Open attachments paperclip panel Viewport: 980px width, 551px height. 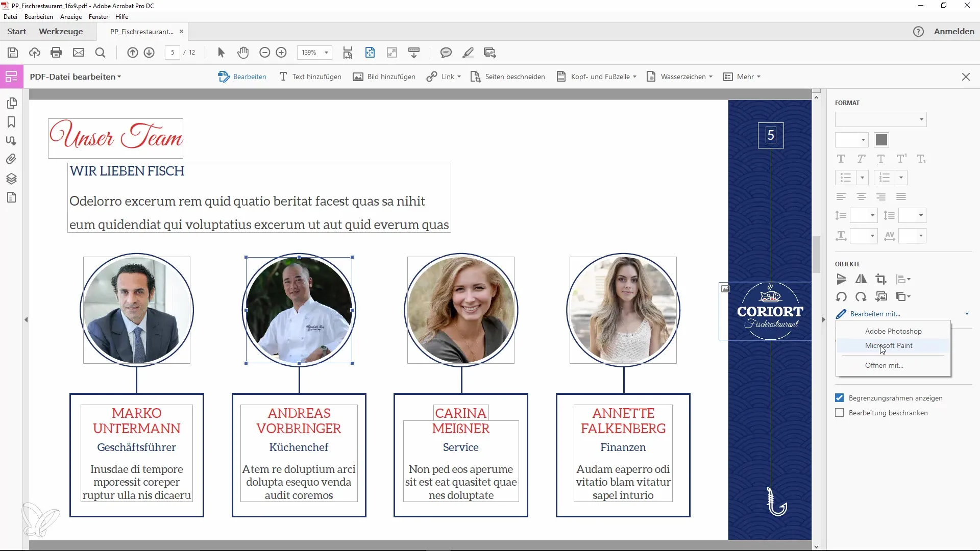[x=11, y=159]
